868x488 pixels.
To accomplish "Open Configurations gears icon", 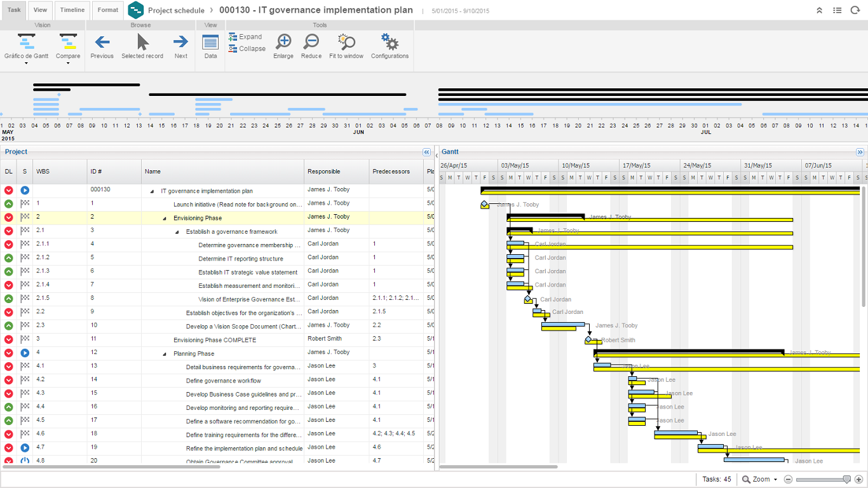I will tap(390, 43).
